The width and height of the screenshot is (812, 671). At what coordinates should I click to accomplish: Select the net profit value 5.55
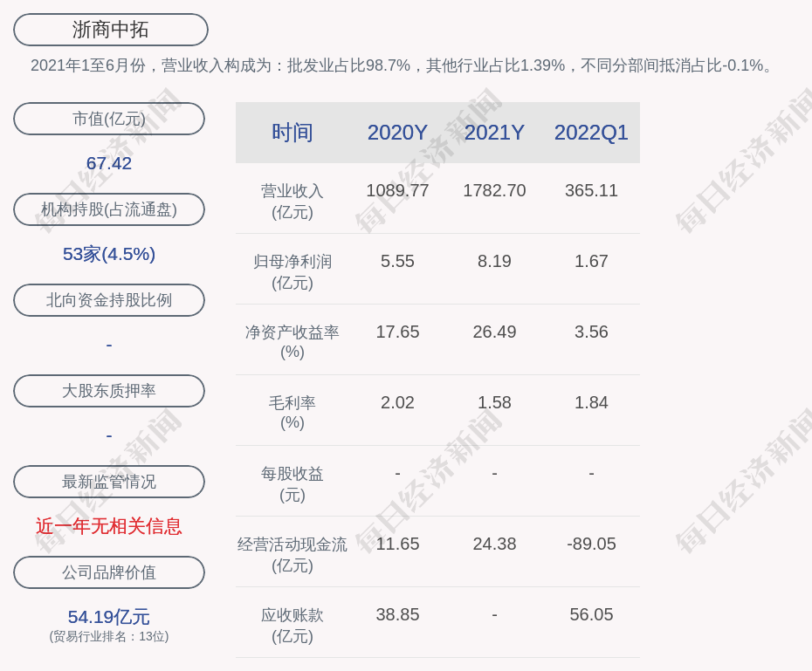pyautogui.click(x=398, y=261)
